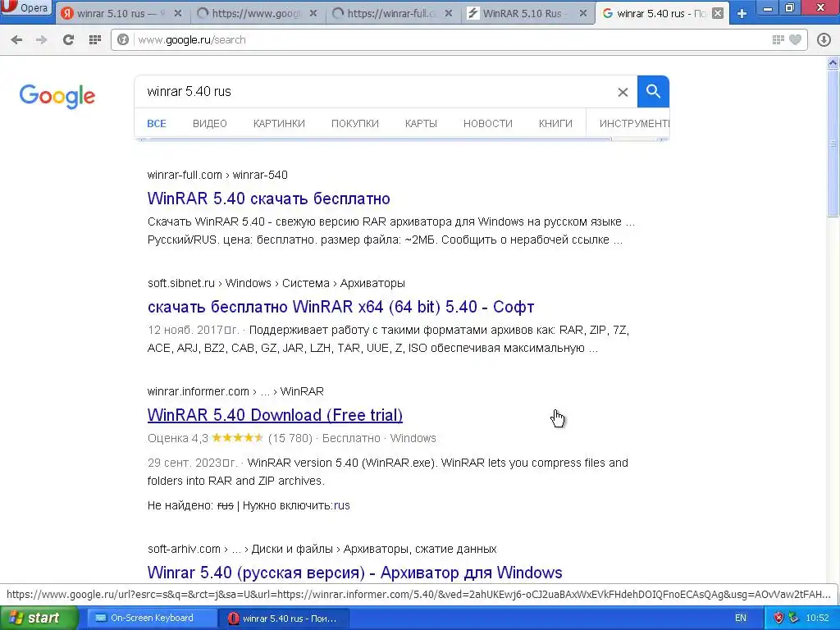
Task: Click the scrollbar up arrow
Action: click(833, 63)
